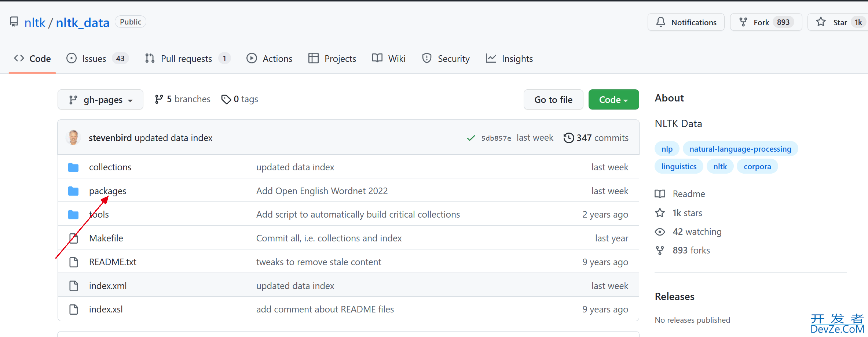Viewport: 868px width, 337px height.
Task: Click the Makefile file icon
Action: [x=74, y=238]
